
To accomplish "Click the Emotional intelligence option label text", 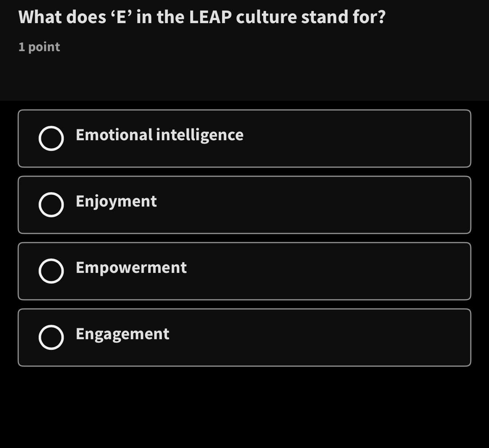I will point(159,135).
